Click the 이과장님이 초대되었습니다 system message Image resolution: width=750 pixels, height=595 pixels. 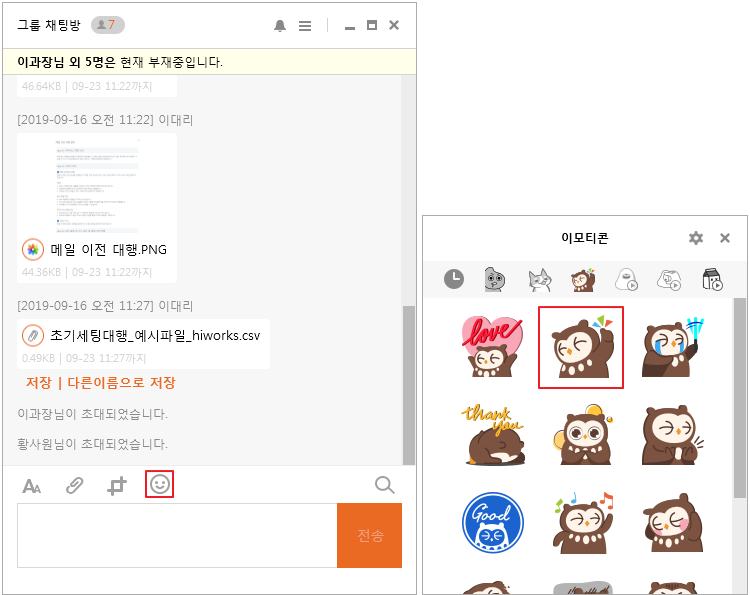click(x=92, y=414)
